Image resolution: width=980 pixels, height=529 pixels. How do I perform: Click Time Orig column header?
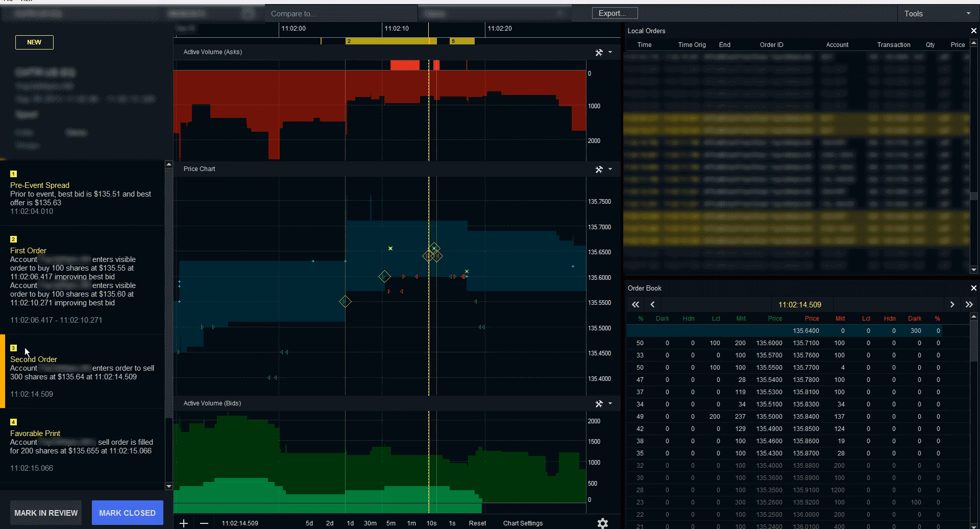pyautogui.click(x=692, y=45)
